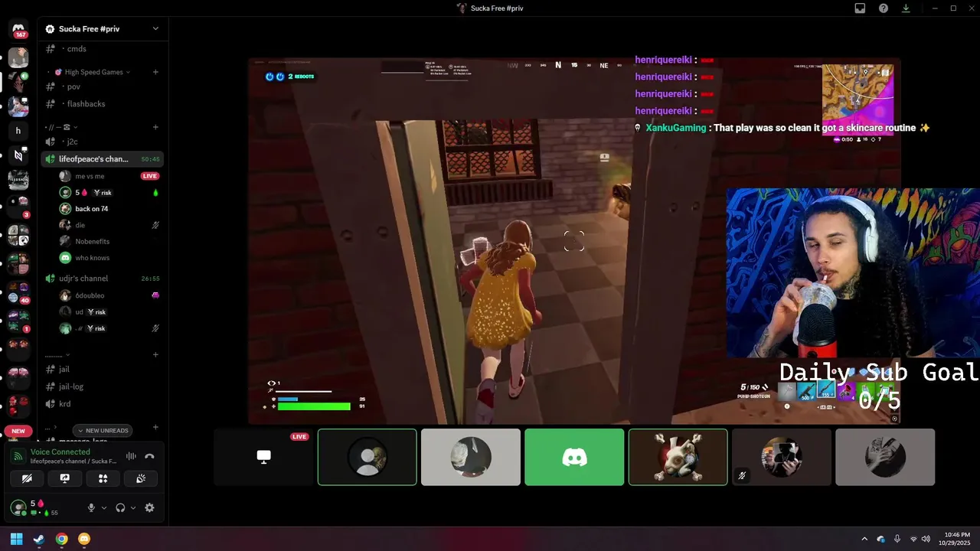The image size is (980, 551).
Task: Open Help question mark icon
Action: coord(884,8)
